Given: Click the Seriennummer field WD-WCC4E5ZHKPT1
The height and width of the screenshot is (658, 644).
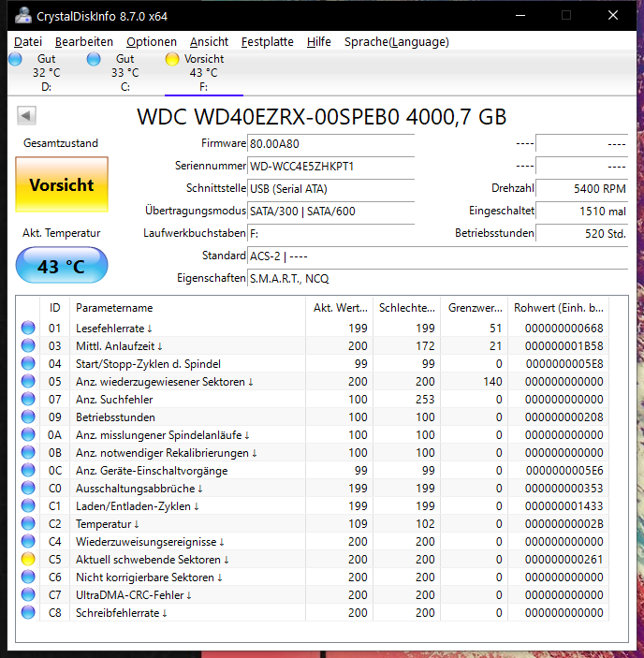Looking at the screenshot, I should tap(331, 167).
